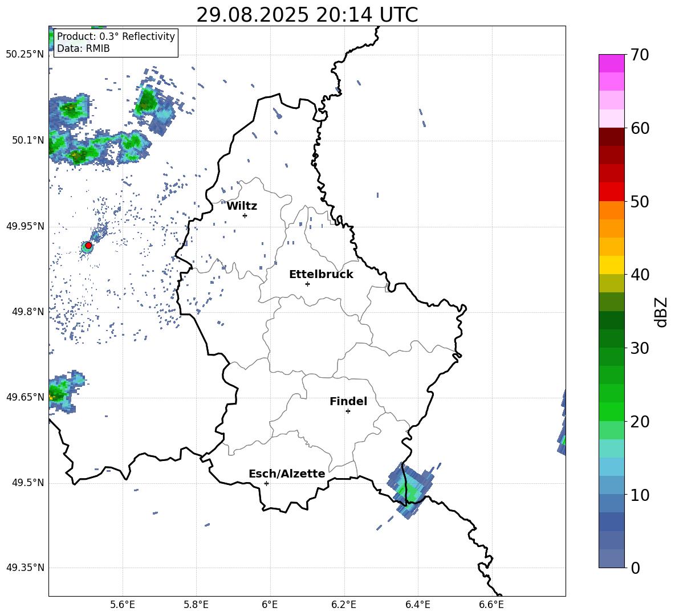This screenshot has width=675, height=616.
Task: Click the 49.5°N latitude label
Action: coord(27,483)
